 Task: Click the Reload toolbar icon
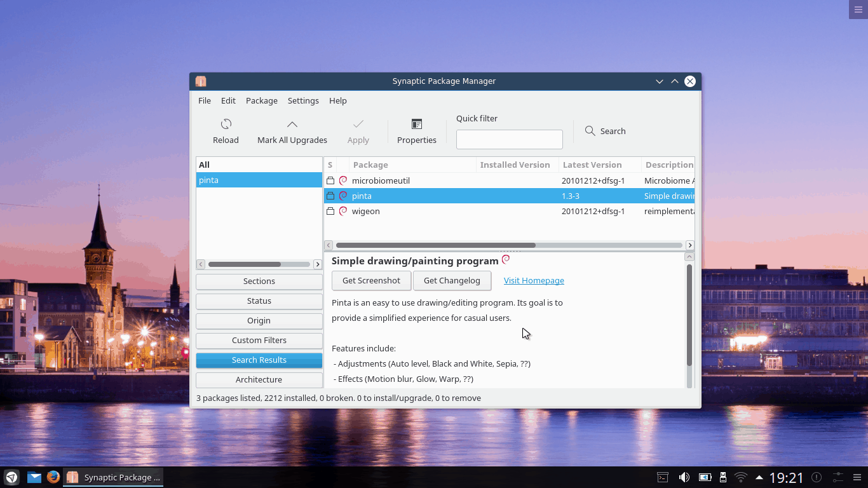coord(226,124)
